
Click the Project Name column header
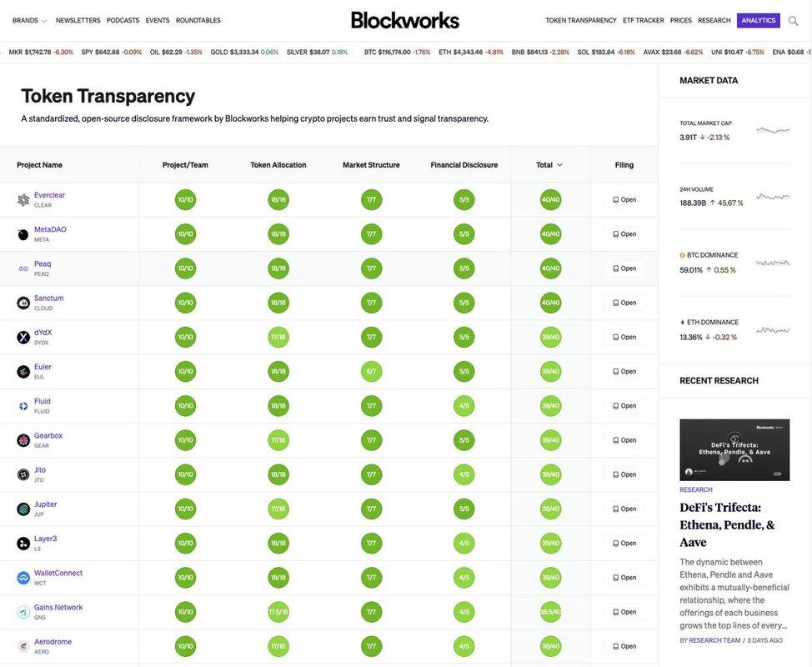(39, 165)
